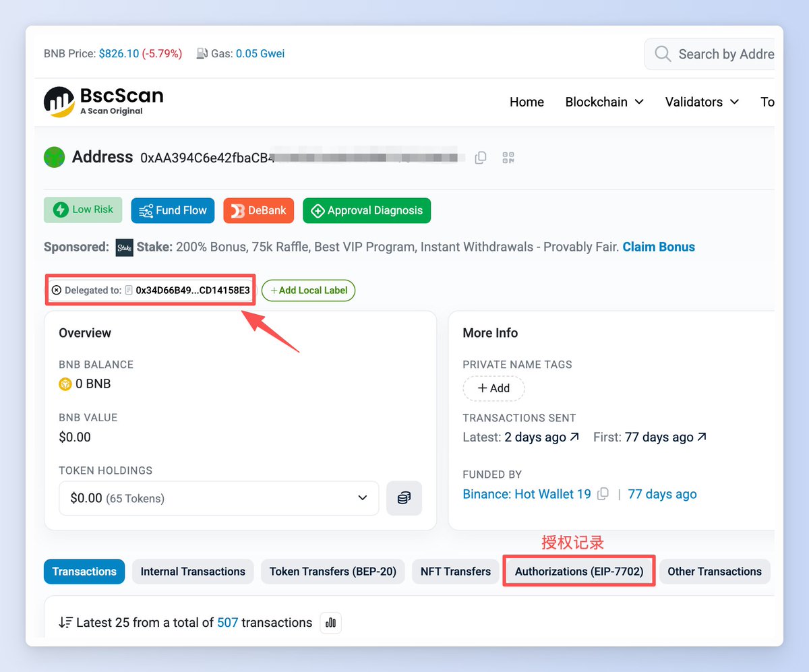
Task: Click the gas pump icon
Action: pyautogui.click(x=202, y=53)
